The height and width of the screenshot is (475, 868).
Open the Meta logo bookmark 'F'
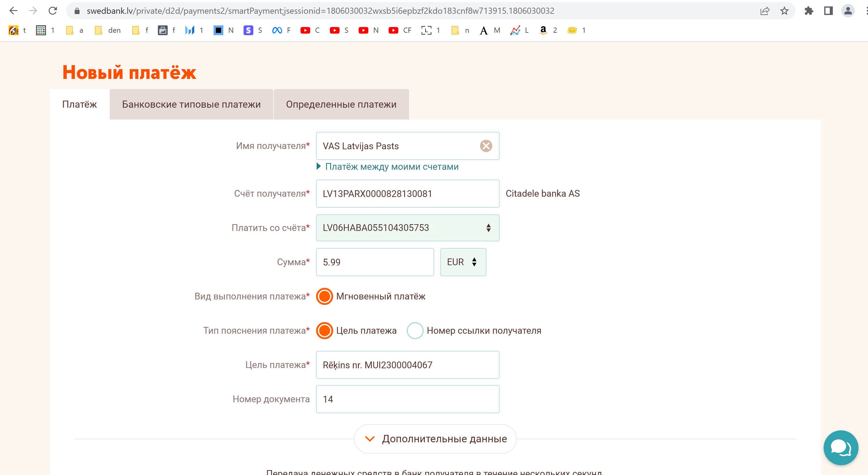coord(281,30)
